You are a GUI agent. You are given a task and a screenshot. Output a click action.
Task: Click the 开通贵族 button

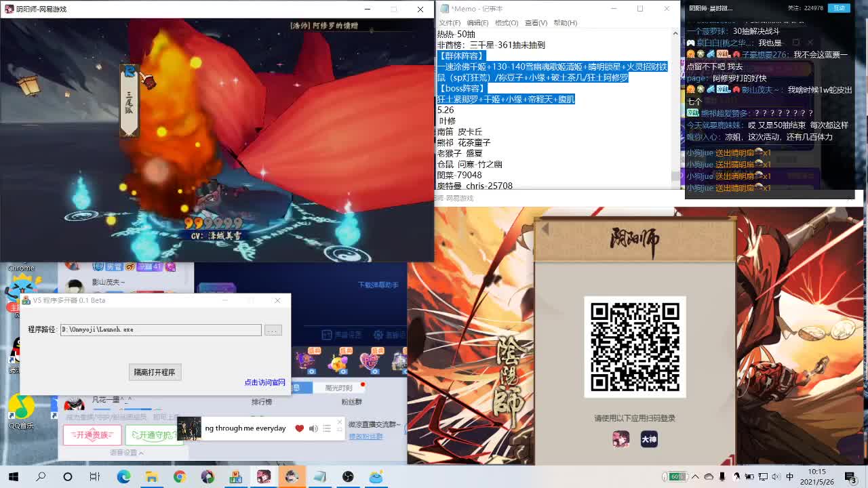[92, 435]
